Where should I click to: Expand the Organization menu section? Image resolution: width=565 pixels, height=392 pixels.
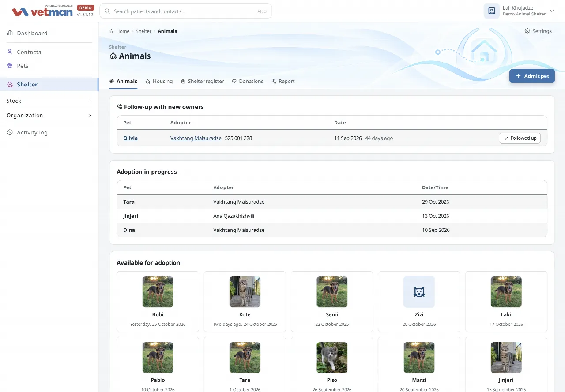[x=49, y=116]
